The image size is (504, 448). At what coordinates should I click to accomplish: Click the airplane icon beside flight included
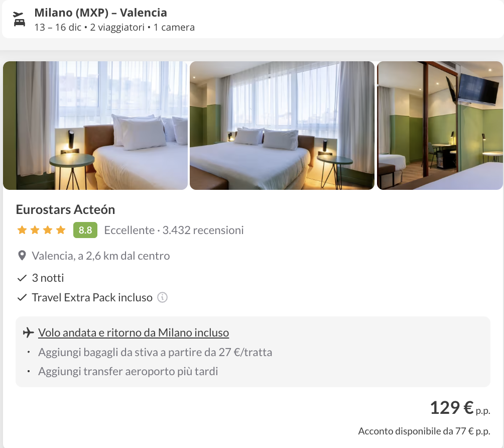[29, 332]
